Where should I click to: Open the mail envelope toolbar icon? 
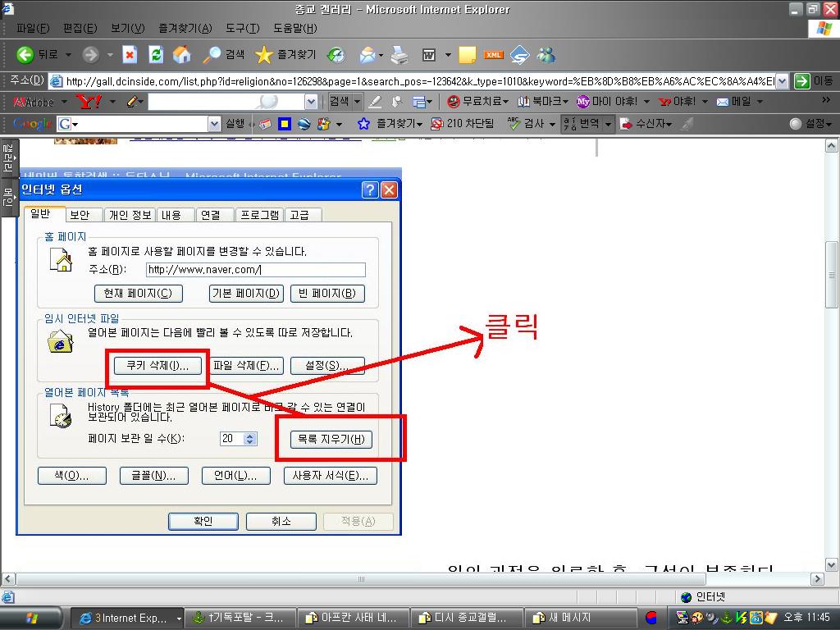pyautogui.click(x=367, y=55)
